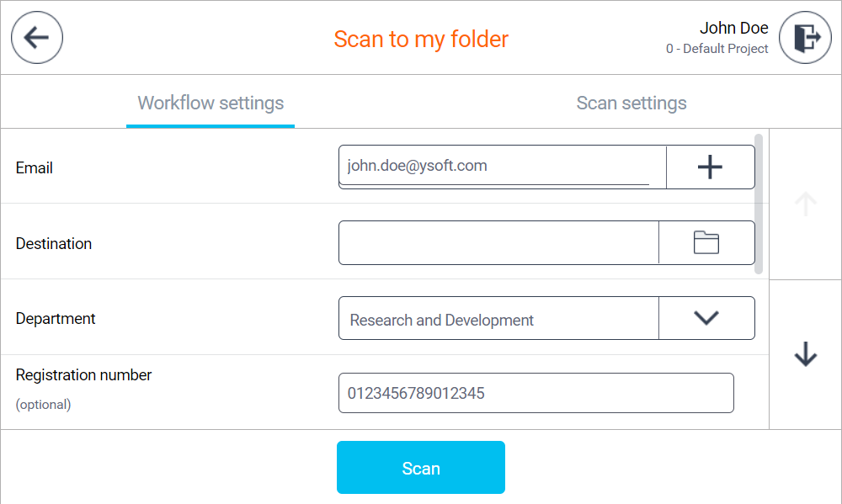This screenshot has width=842, height=504.
Task: Click the Scan to my folder title
Action: (x=421, y=40)
